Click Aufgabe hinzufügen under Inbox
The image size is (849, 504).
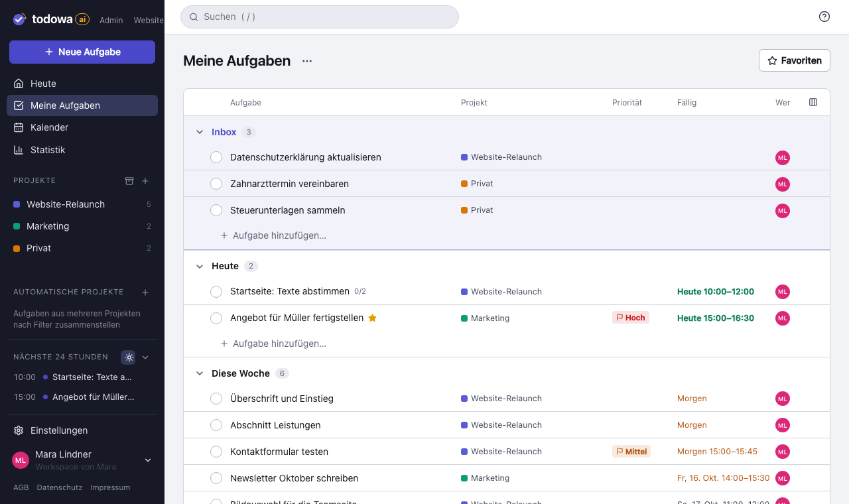(x=273, y=235)
